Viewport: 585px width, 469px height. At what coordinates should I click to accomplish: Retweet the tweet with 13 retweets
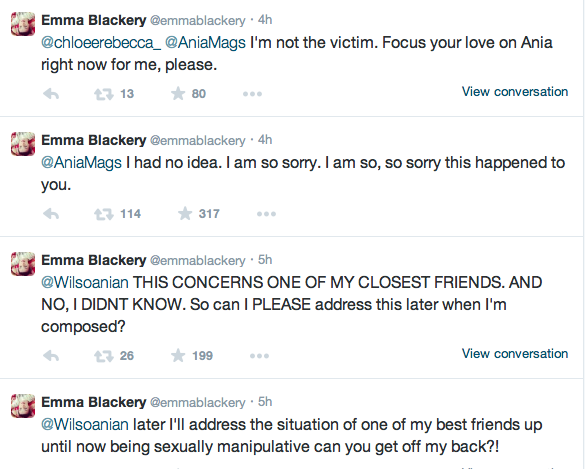tap(104, 94)
